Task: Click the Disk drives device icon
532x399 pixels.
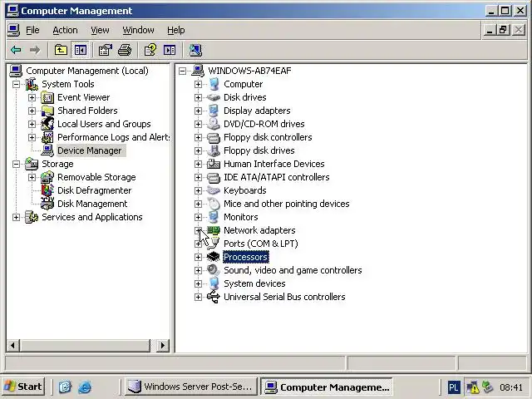Action: click(214, 97)
